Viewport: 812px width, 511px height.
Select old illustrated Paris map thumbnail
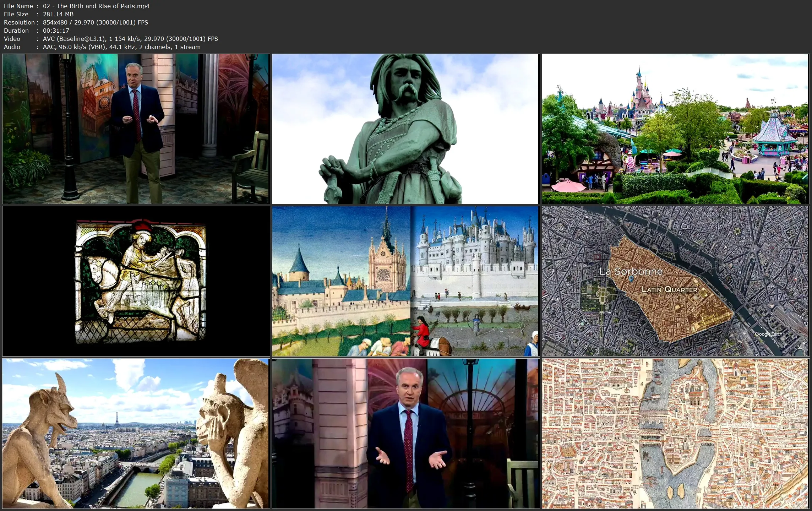tap(675, 434)
